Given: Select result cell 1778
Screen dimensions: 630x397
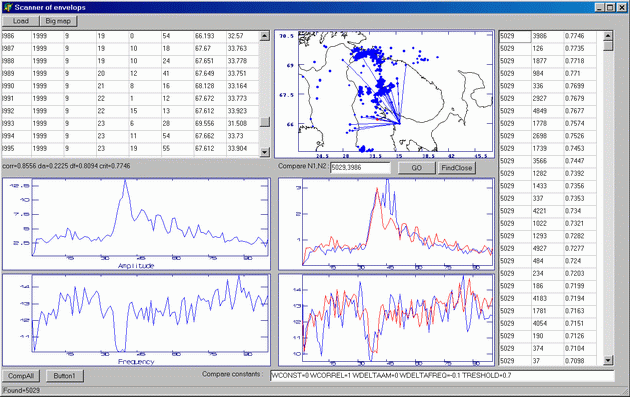Looking at the screenshot, I should coord(547,123).
